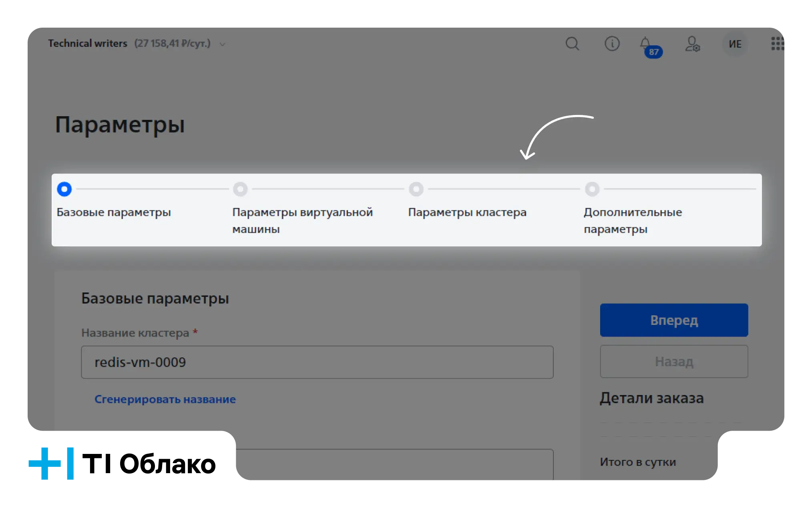Open notifications bell with 87 badge
Image resolution: width=812 pixels, height=508 pixels.
(x=651, y=47)
